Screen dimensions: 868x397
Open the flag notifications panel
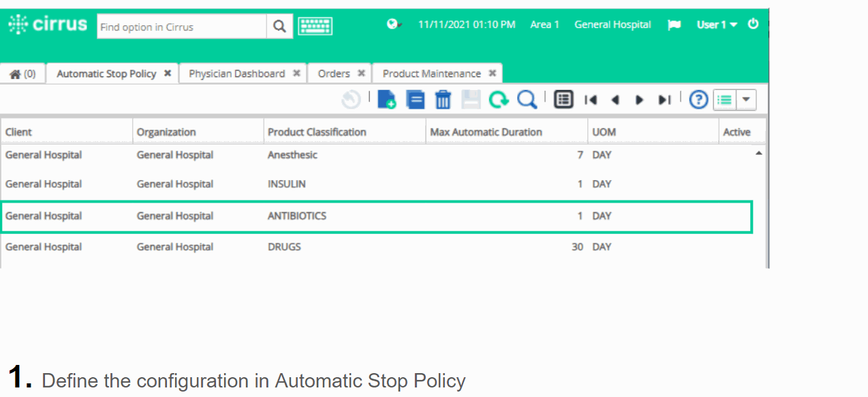674,25
